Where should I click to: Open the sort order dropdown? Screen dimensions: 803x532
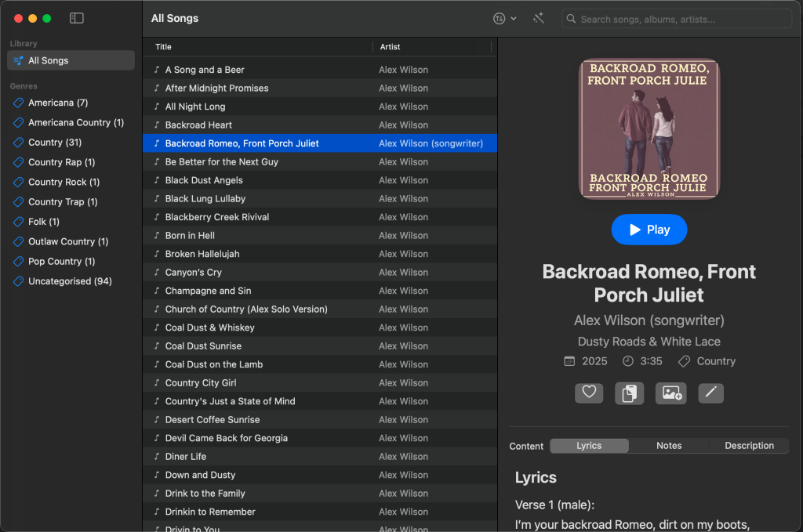pyautogui.click(x=505, y=19)
